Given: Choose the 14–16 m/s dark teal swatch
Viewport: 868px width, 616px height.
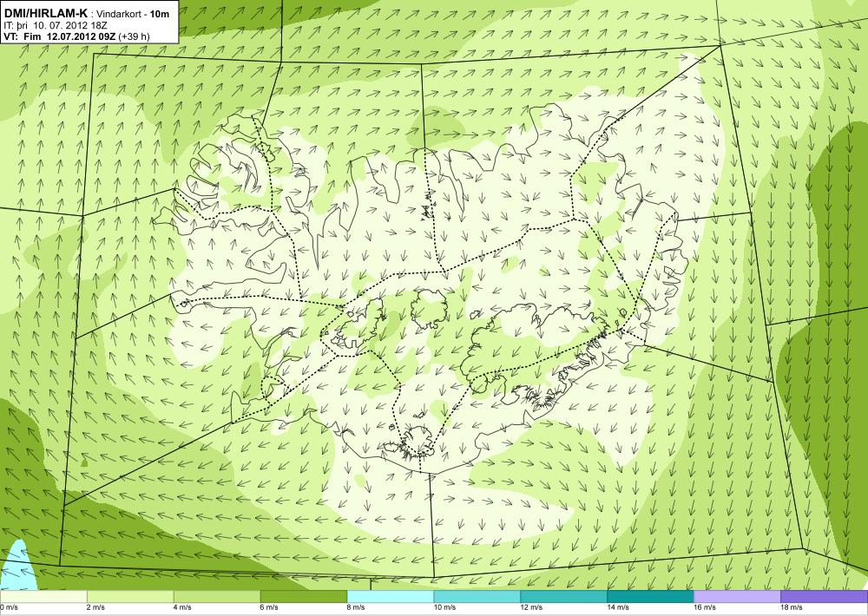Looking at the screenshot, I should click(650, 597).
